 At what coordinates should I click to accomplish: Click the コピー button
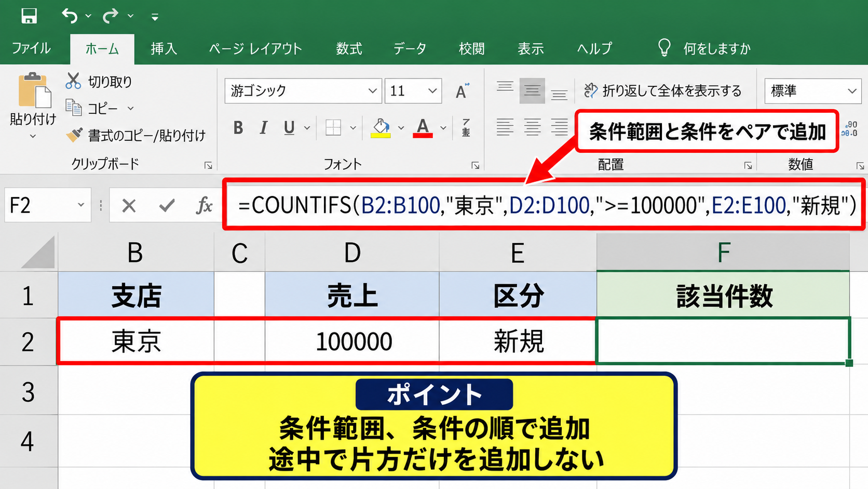pyautogui.click(x=92, y=108)
